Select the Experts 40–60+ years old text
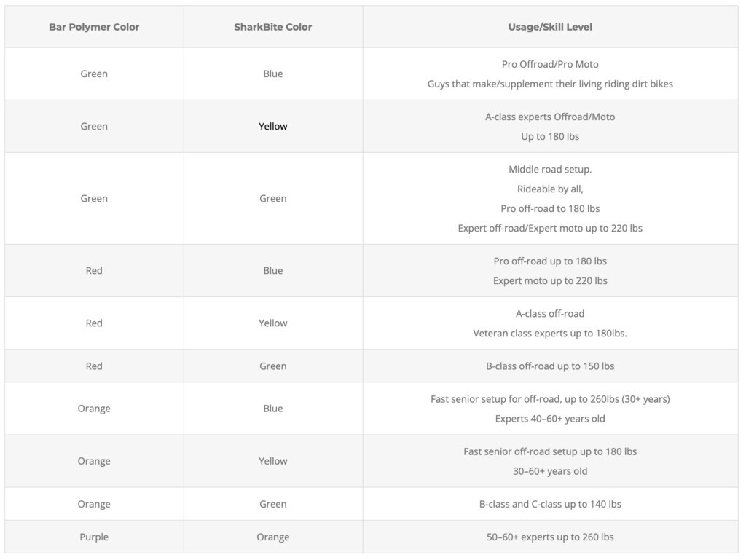The width and height of the screenshot is (746, 560). (x=550, y=419)
